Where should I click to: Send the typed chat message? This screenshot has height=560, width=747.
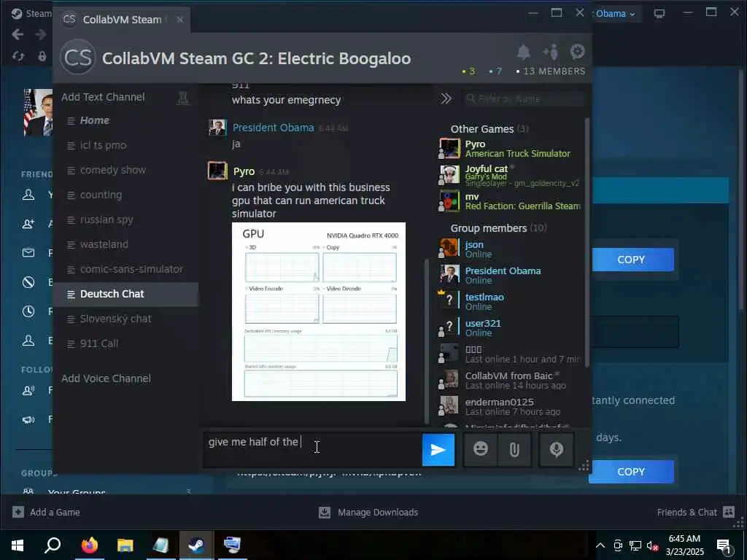pos(438,449)
